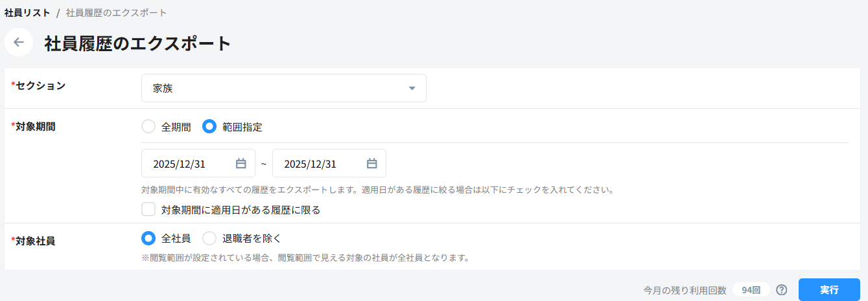Select the 範囲指定 radio button
Image resolution: width=868 pixels, height=301 pixels.
209,127
